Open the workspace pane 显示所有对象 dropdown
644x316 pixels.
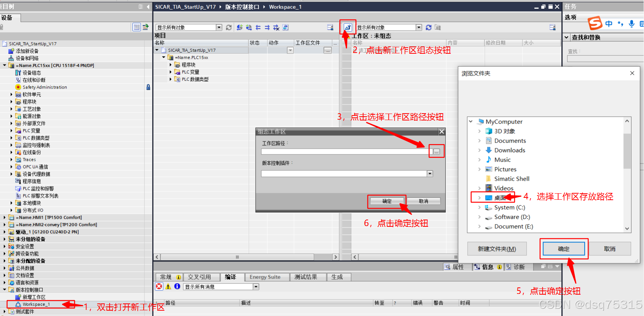point(419,27)
